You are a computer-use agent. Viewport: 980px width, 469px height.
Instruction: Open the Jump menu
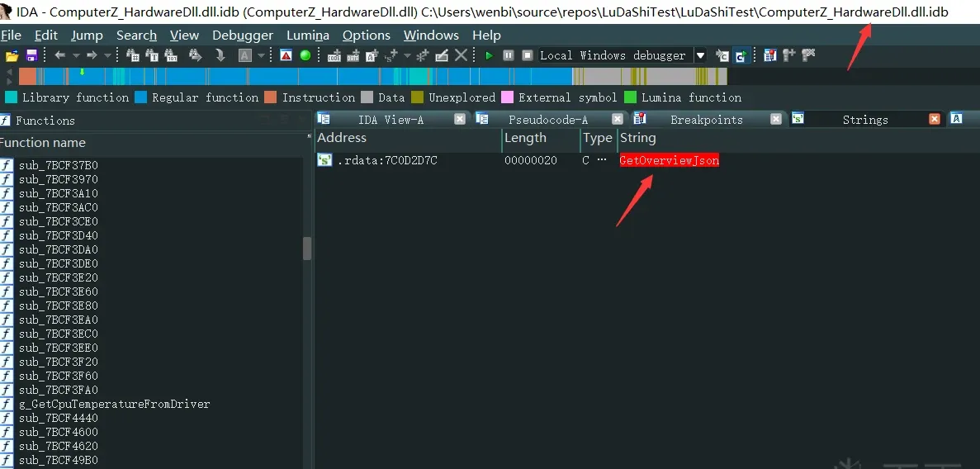(x=87, y=36)
